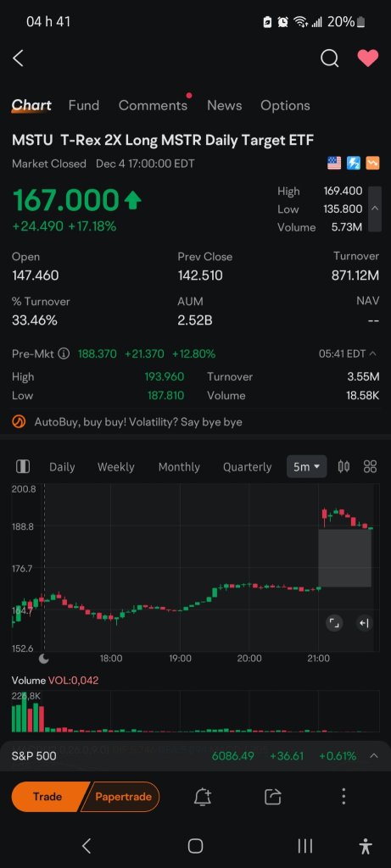Viewport: 391px width, 868px height.
Task: Select the Weekly chart timeframe
Action: point(115,467)
